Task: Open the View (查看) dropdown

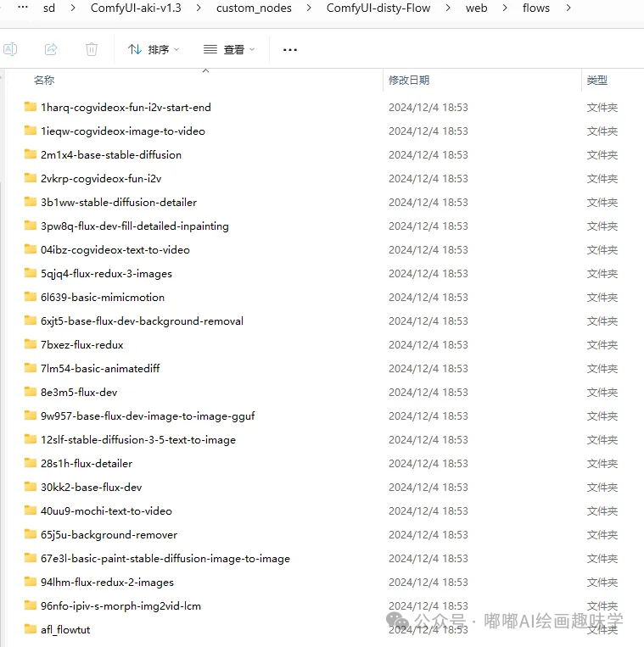Action: pos(229,49)
